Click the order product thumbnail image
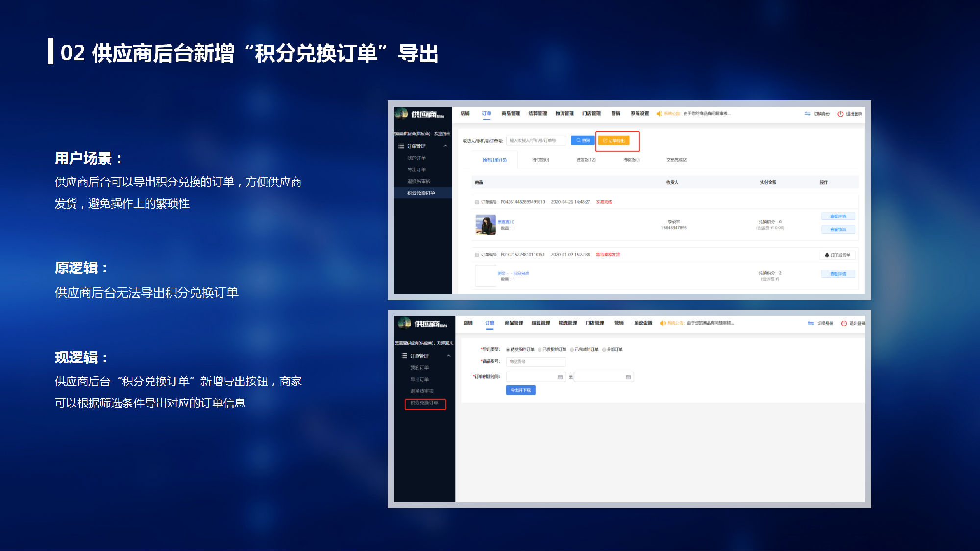 [485, 225]
